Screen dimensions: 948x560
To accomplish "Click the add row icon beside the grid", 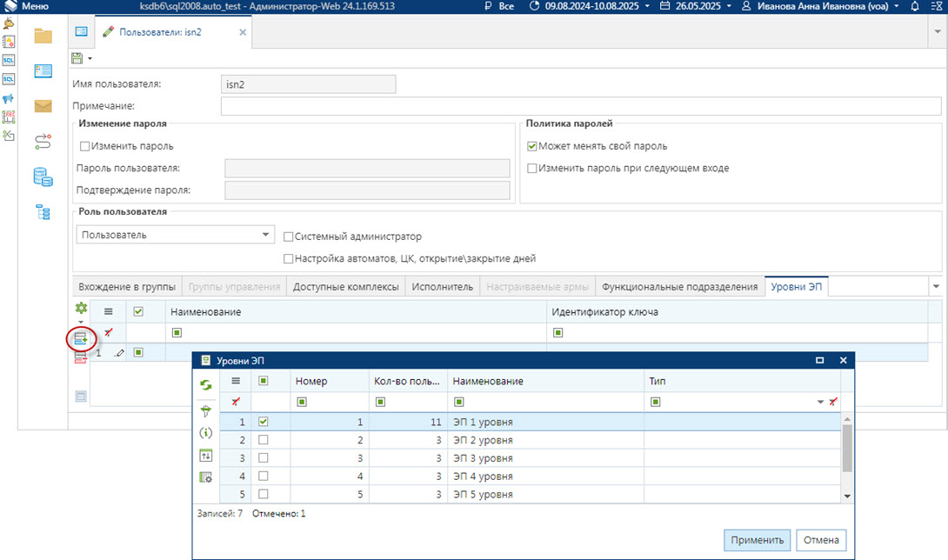I will coord(81,338).
